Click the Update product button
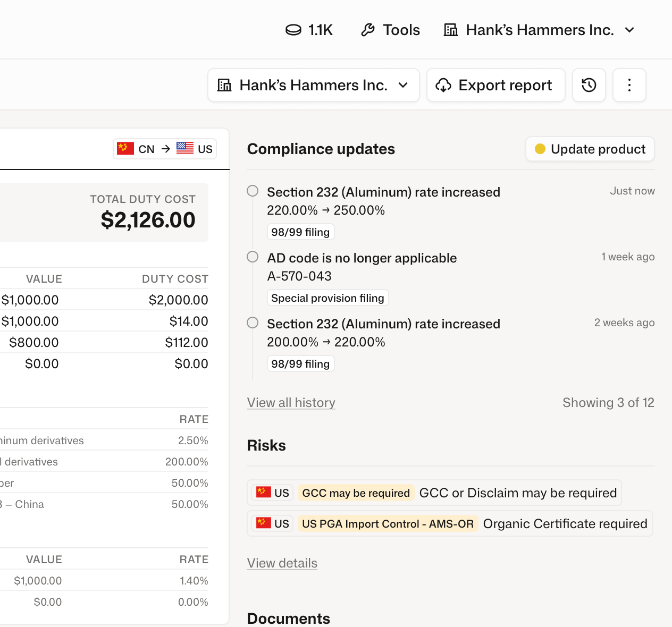This screenshot has height=627, width=672. point(590,149)
